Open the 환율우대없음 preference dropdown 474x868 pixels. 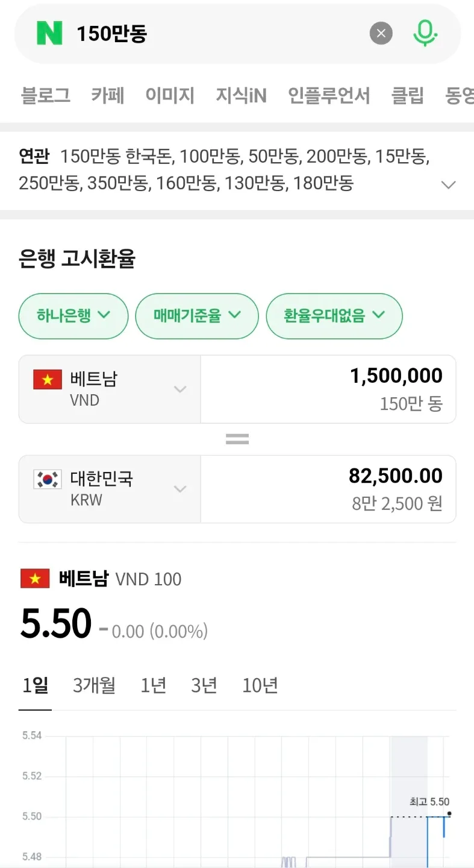334,315
